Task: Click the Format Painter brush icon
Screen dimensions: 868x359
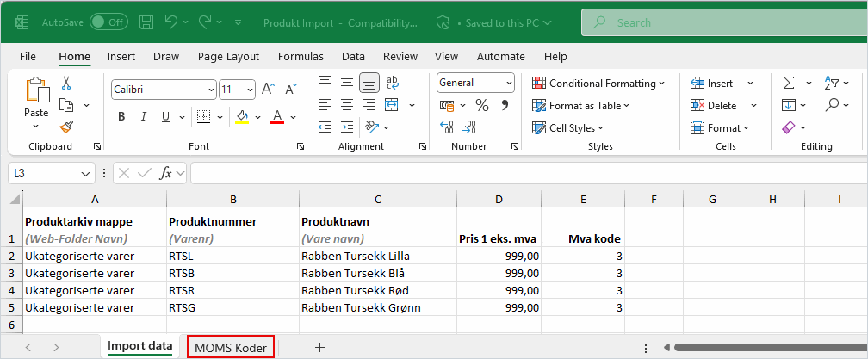Action: pyautogui.click(x=66, y=127)
